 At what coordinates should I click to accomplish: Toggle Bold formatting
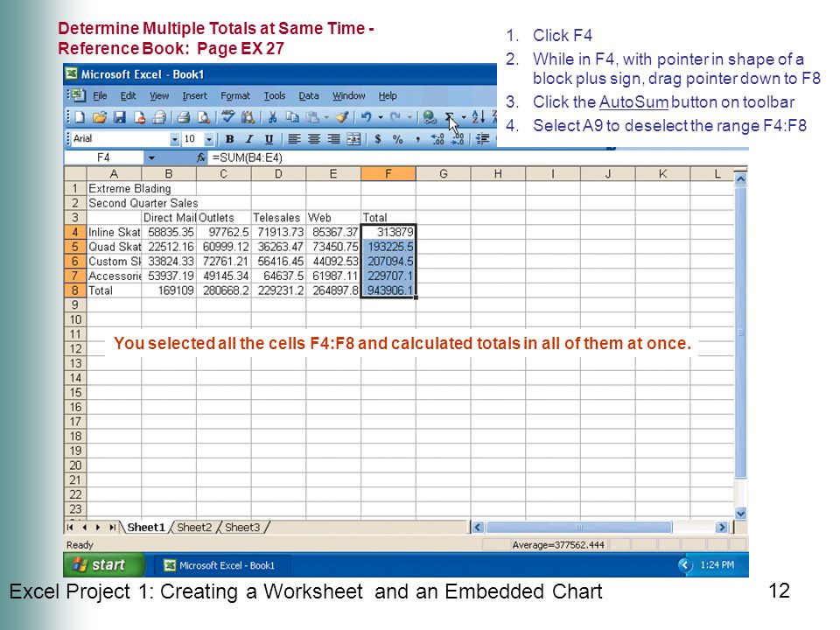pyautogui.click(x=229, y=139)
